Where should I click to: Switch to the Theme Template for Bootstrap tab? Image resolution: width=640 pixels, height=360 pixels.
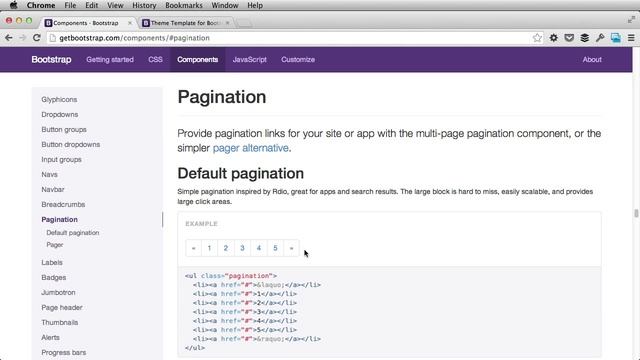(x=185, y=23)
